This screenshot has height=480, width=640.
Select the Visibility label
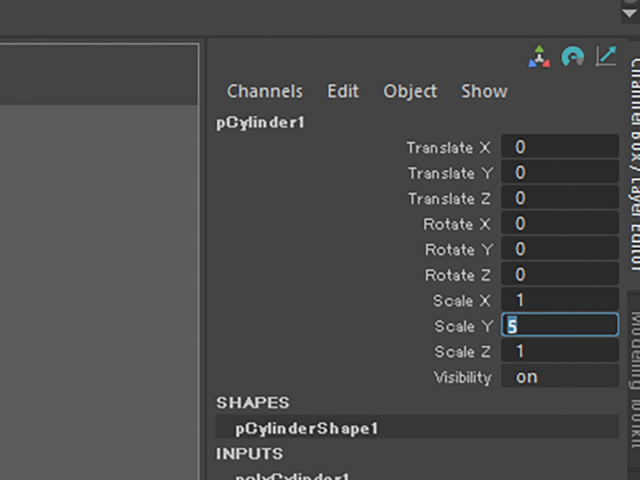click(463, 378)
